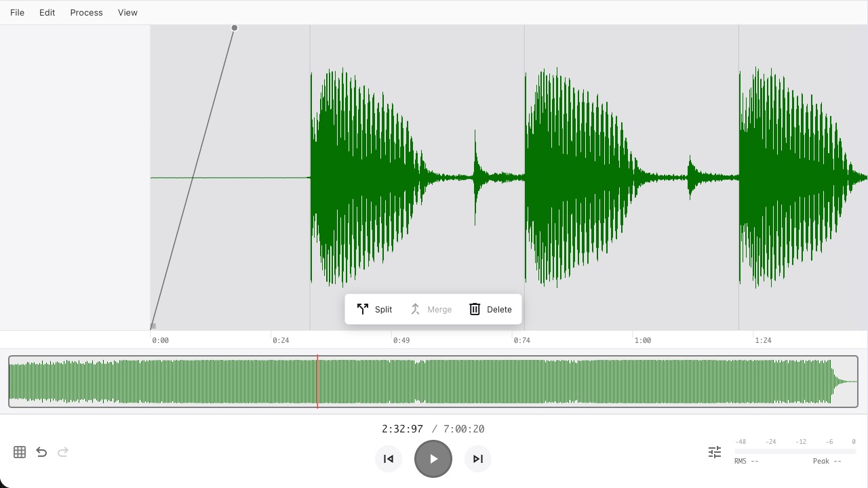Open the Edit menu
868x488 pixels.
pyautogui.click(x=47, y=12)
